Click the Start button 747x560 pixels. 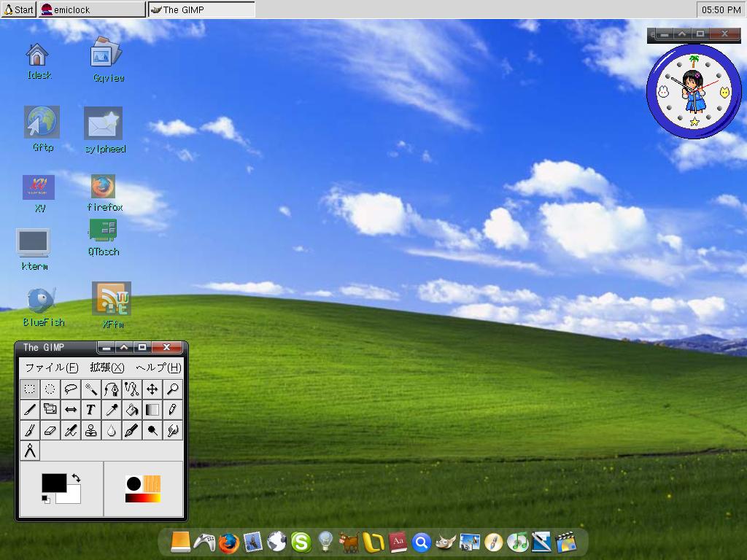point(18,9)
